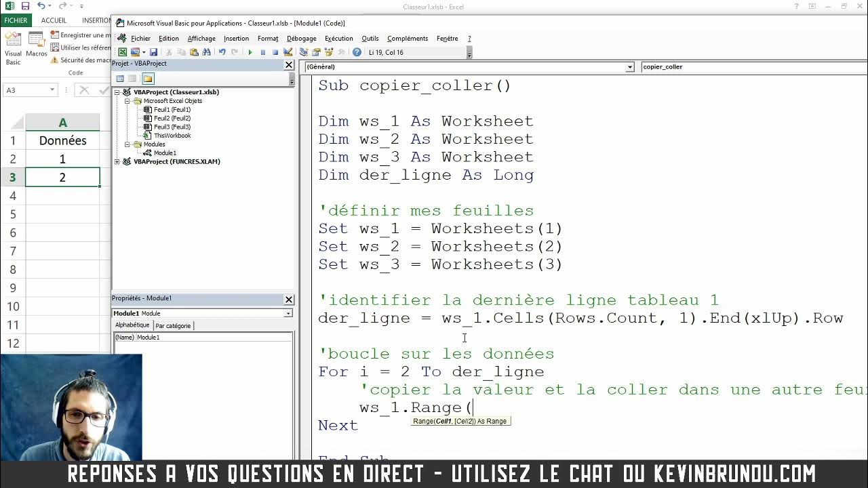
Task: Open the Débogage menu
Action: pos(301,39)
